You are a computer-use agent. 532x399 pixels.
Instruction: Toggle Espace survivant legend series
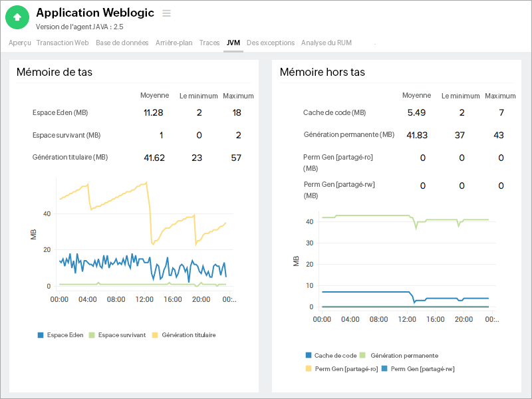(x=117, y=335)
